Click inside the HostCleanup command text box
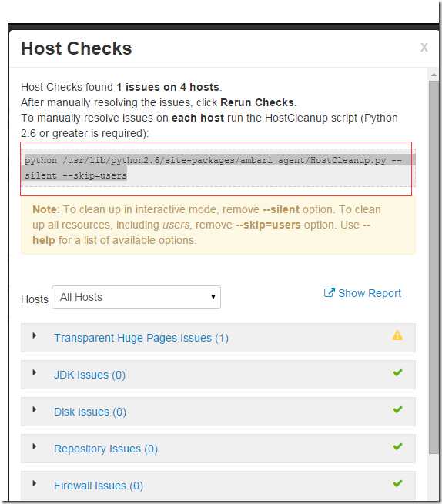This screenshot has width=442, height=504. [x=218, y=168]
